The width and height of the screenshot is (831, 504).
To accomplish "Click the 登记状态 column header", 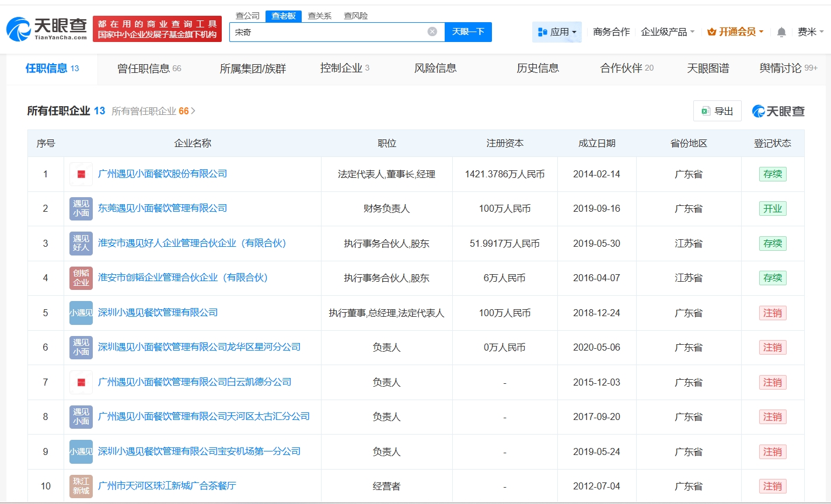I will (x=773, y=143).
